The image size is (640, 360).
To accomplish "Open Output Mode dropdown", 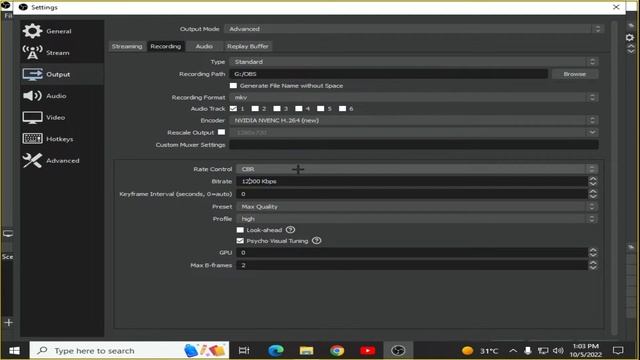I will (x=414, y=29).
